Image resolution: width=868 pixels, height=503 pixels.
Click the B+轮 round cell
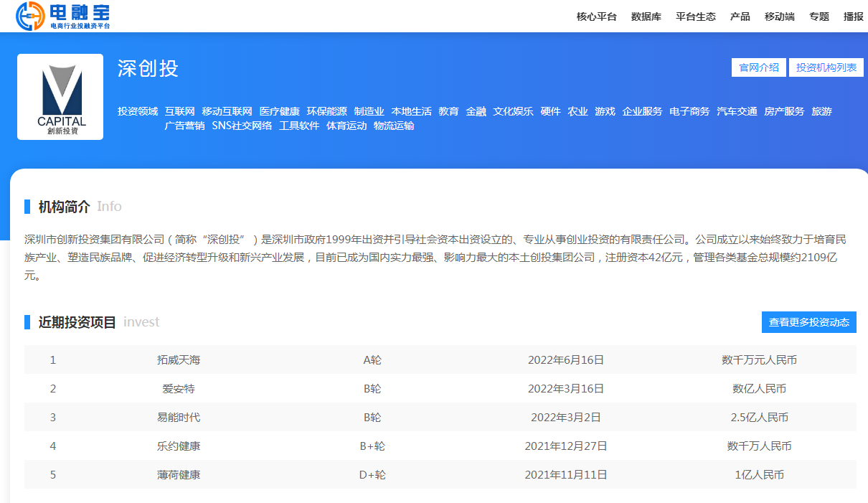(372, 446)
